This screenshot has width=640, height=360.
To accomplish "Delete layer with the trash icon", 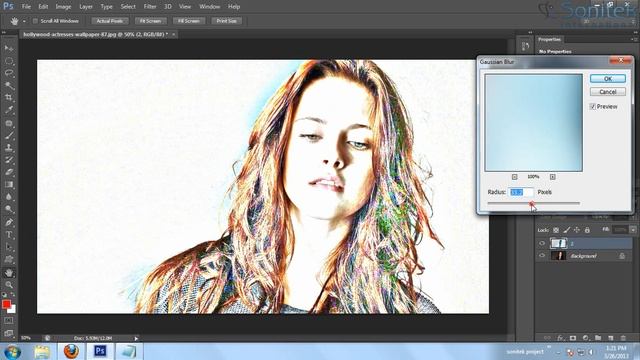I will click(623, 338).
